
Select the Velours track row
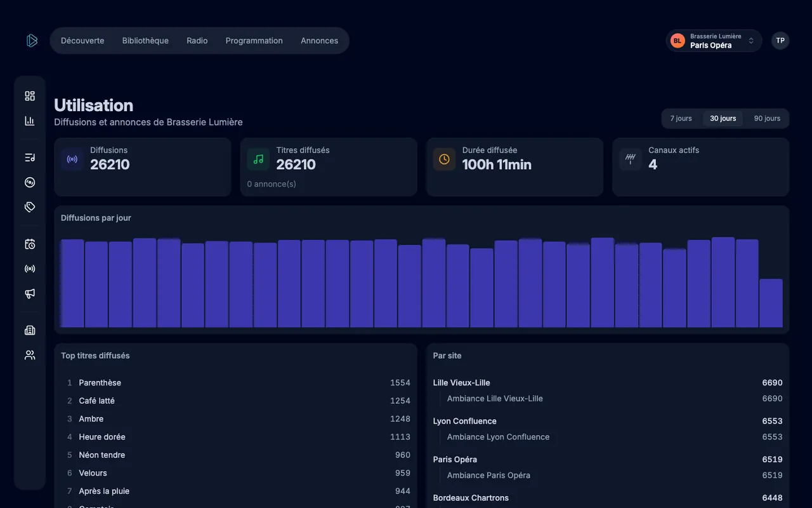tap(235, 473)
